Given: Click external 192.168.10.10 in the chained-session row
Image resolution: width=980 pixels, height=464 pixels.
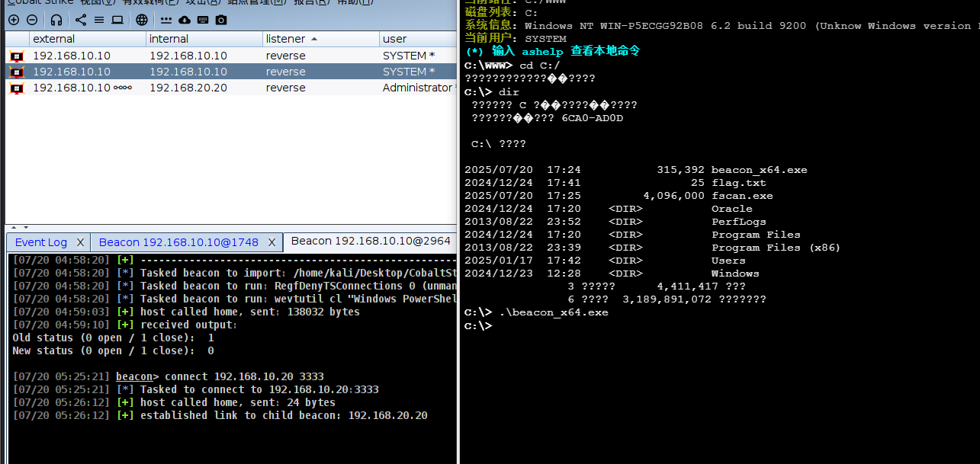Looking at the screenshot, I should tap(72, 88).
